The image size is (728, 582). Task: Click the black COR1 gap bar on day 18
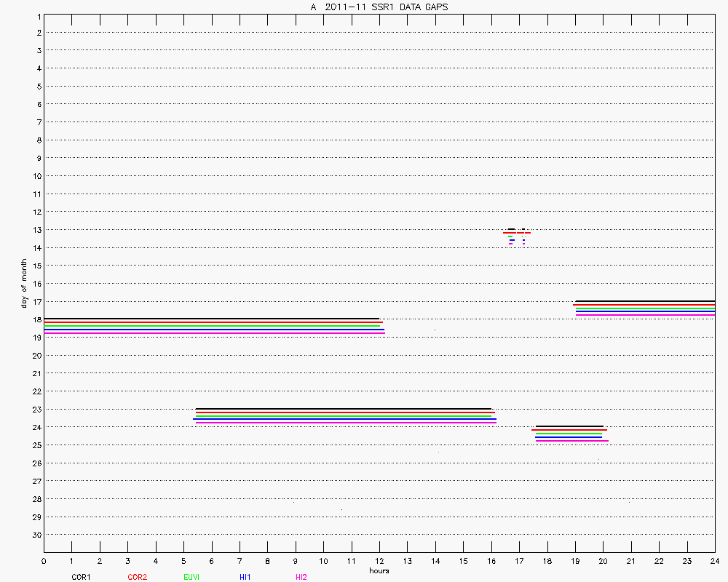coord(211,319)
